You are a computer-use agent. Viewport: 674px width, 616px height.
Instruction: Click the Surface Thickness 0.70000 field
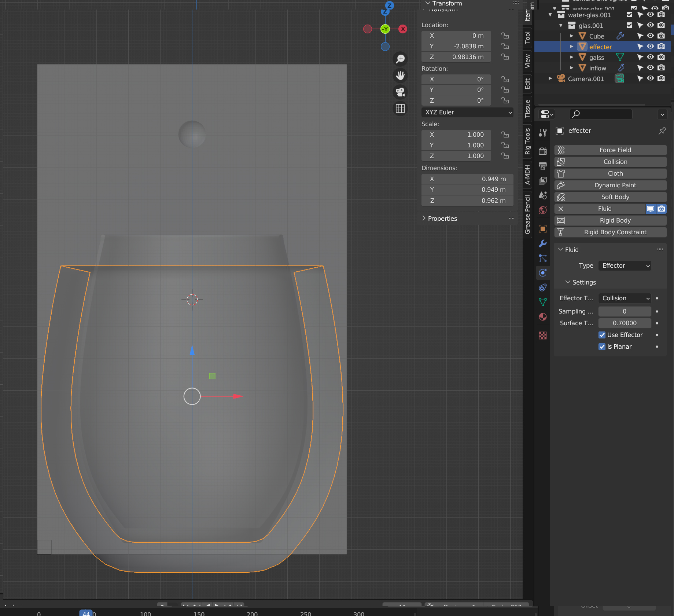point(625,323)
